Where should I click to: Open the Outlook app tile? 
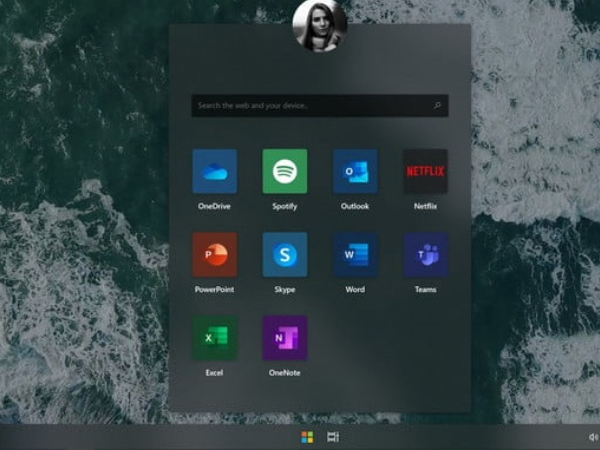tap(355, 171)
